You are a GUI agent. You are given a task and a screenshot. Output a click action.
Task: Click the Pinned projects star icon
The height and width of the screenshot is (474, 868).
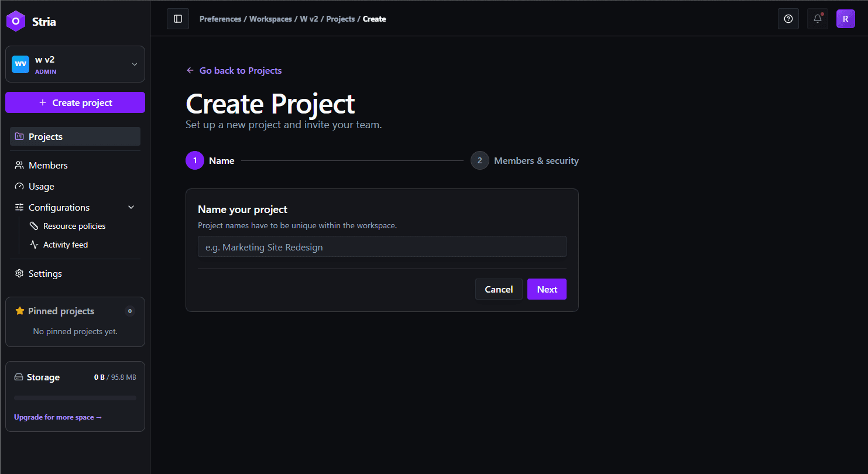(20, 311)
